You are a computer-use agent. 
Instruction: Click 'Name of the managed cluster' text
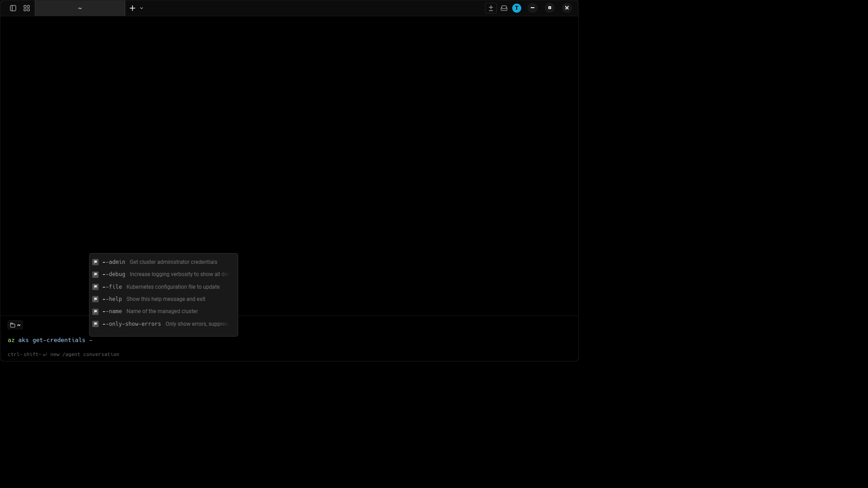[x=162, y=311]
